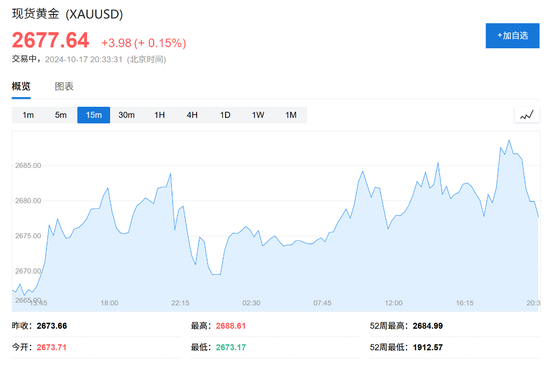The width and height of the screenshot is (550, 367).
Task: Select the 30m timeframe
Action: (126, 115)
